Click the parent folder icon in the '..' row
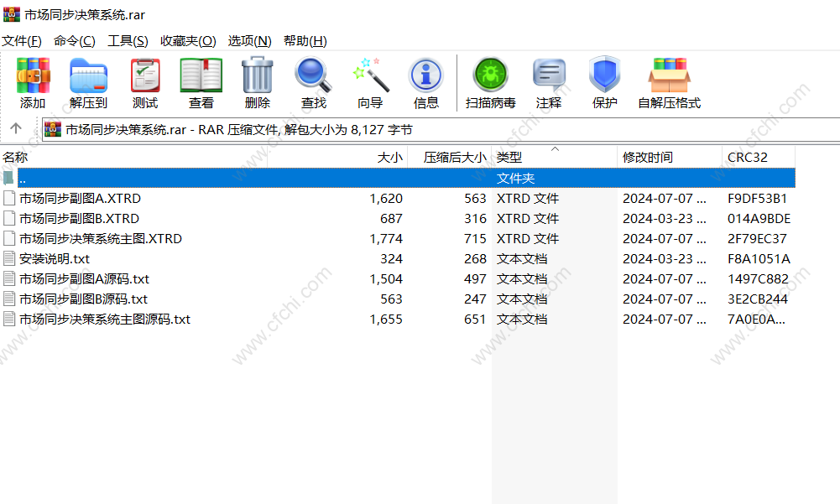 [x=8, y=178]
